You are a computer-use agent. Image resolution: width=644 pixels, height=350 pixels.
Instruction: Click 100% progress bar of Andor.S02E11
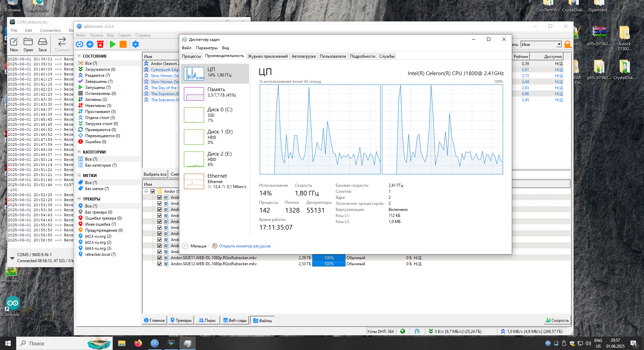329,258
